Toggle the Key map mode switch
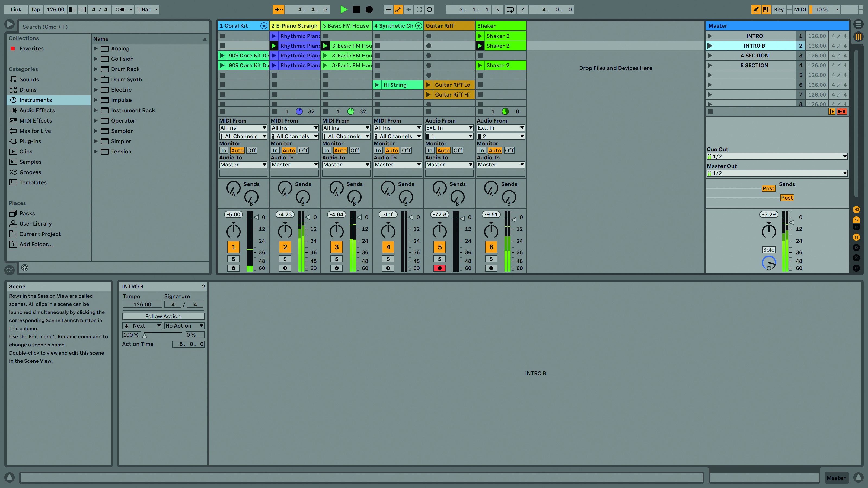 pos(779,9)
